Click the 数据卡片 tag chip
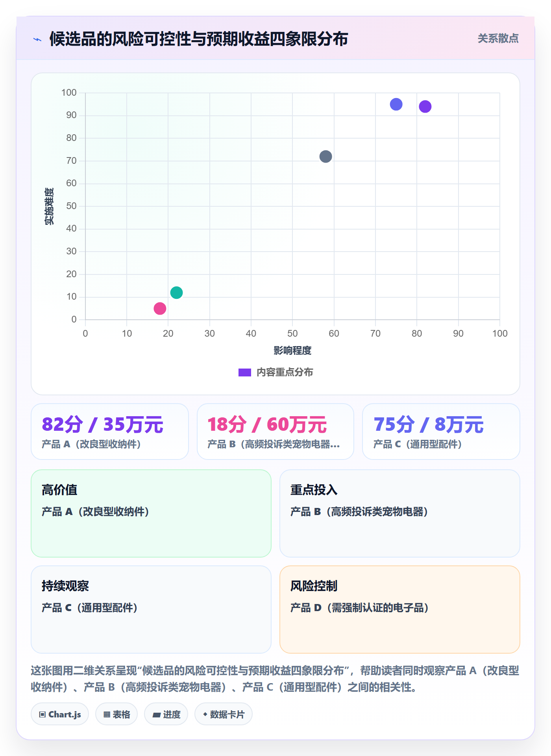551x756 pixels. [224, 714]
